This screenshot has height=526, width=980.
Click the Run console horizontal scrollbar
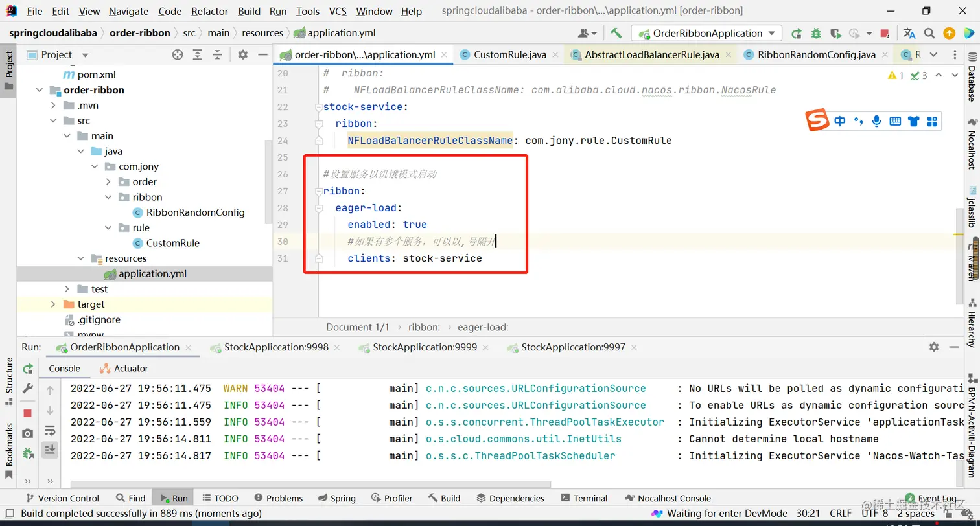[310, 484]
